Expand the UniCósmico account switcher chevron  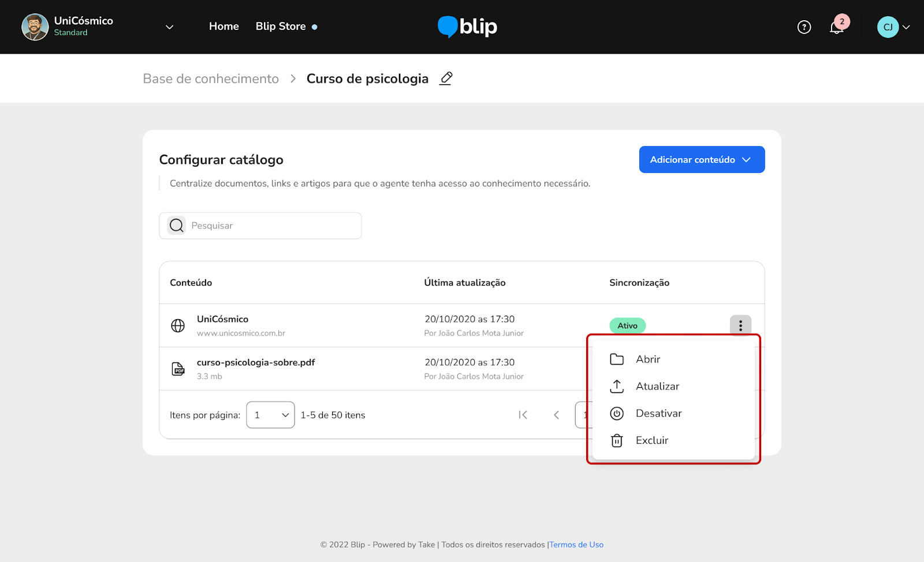(x=169, y=27)
